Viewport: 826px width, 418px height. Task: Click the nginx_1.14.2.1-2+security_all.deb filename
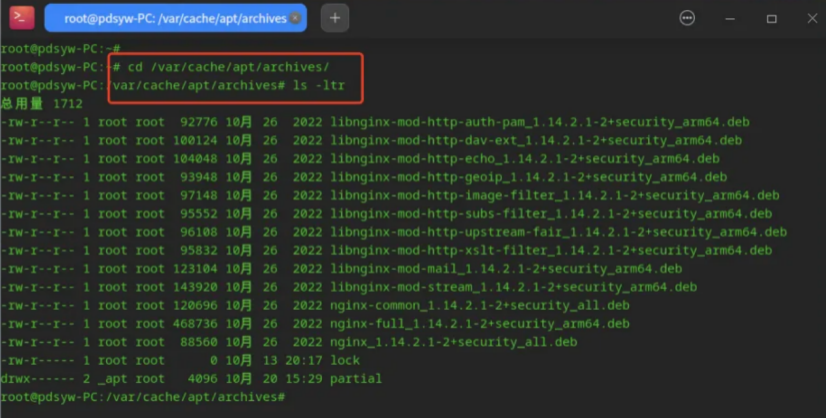pyautogui.click(x=454, y=342)
